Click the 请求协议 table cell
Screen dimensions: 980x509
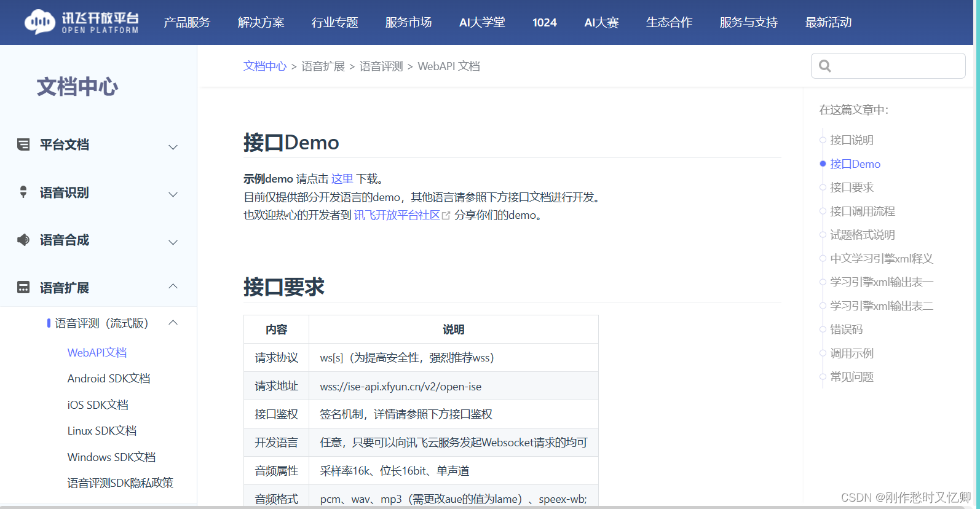coord(277,358)
